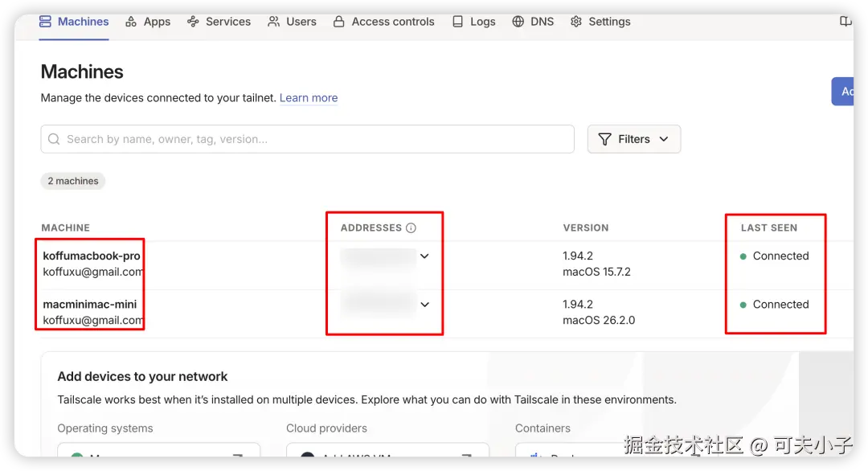Click the funnel icon in Filters

[605, 140]
